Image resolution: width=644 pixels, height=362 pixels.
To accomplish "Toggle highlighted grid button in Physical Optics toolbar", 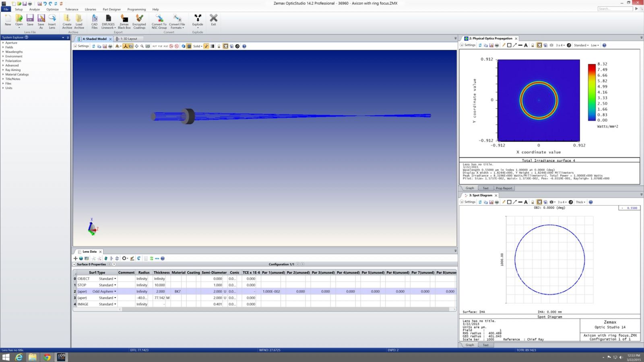I will coord(539,45).
